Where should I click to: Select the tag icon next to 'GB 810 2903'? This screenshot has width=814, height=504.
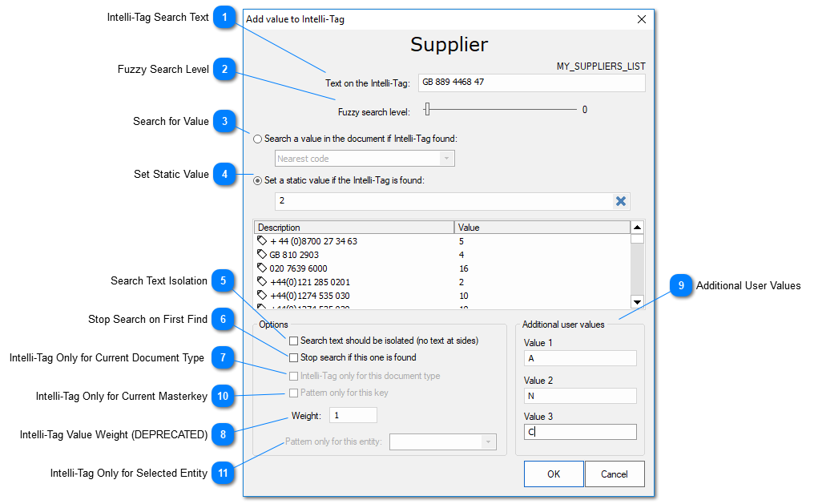click(x=260, y=252)
